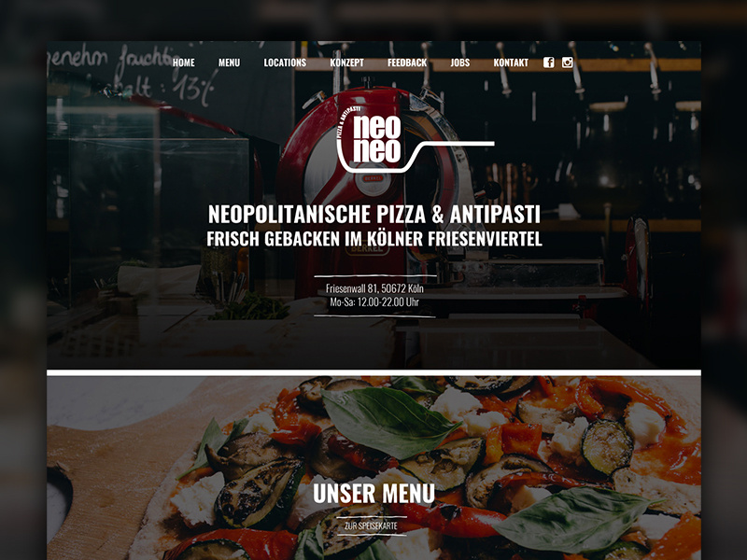Image resolution: width=747 pixels, height=560 pixels.
Task: Click the Frisch gebacken im Kölner Friesenviertel subheading
Action: (374, 239)
